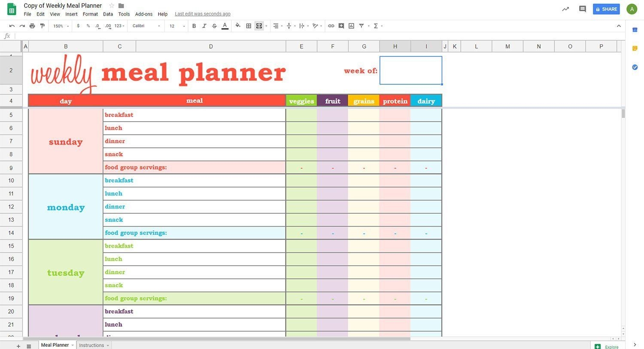Open the borders tool
The height and width of the screenshot is (349, 644).
click(x=249, y=26)
